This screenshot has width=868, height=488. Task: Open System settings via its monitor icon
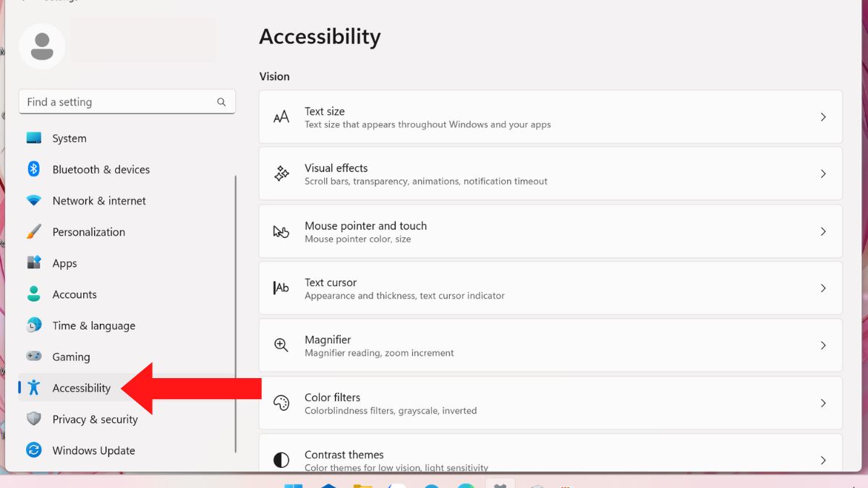tap(34, 138)
